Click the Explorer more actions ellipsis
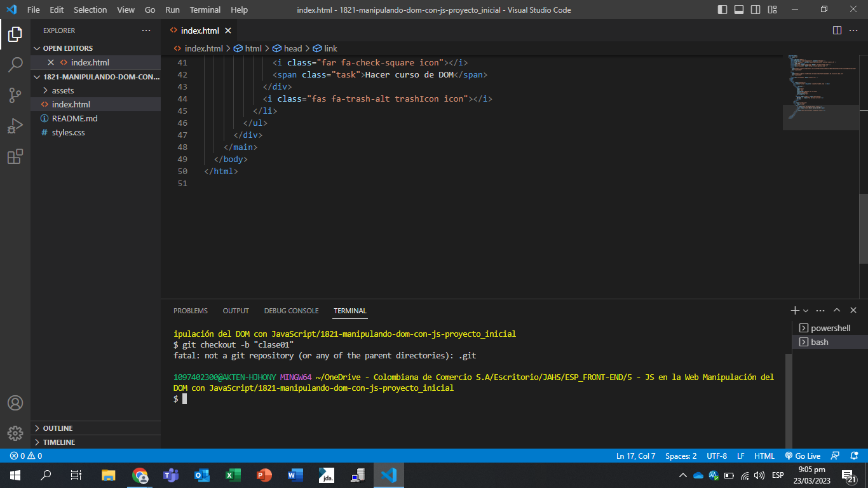Screen dimensions: 868x488 click(146, 30)
